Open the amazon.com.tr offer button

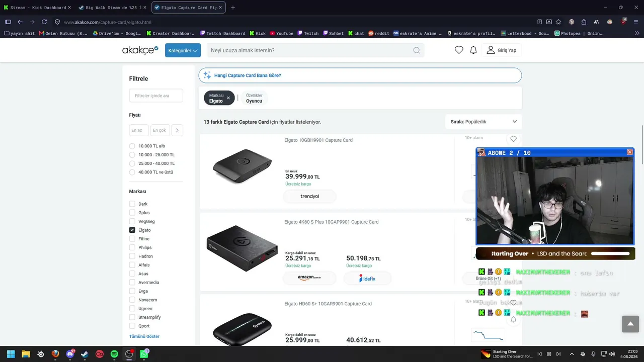tap(309, 278)
